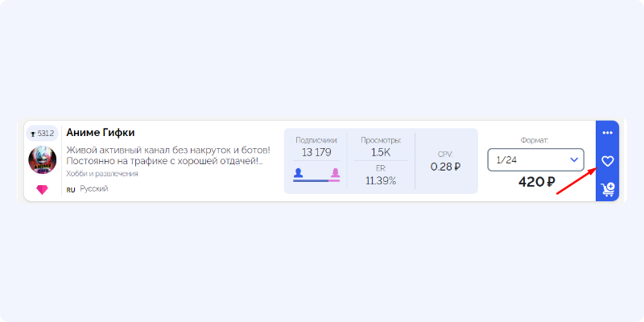Click the Хобби и развлечения category
Screen dimensions: 644x322
tap(102, 174)
